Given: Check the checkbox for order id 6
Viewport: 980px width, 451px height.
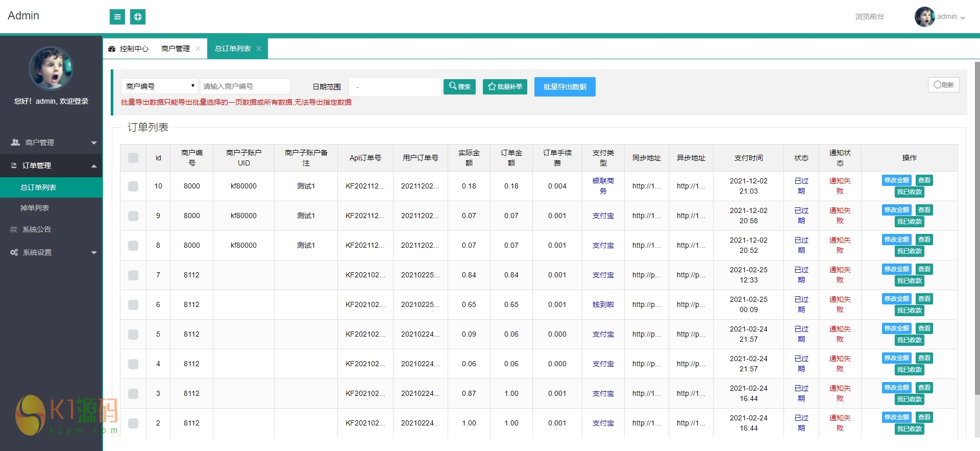Looking at the screenshot, I should coord(133,305).
